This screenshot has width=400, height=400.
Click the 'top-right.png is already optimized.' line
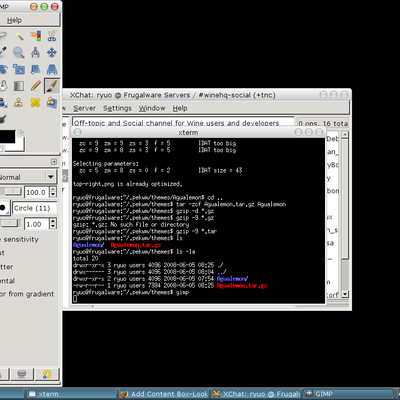coord(127,184)
